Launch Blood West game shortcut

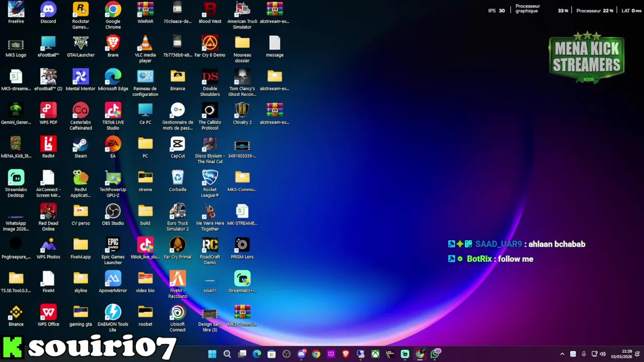click(x=210, y=13)
